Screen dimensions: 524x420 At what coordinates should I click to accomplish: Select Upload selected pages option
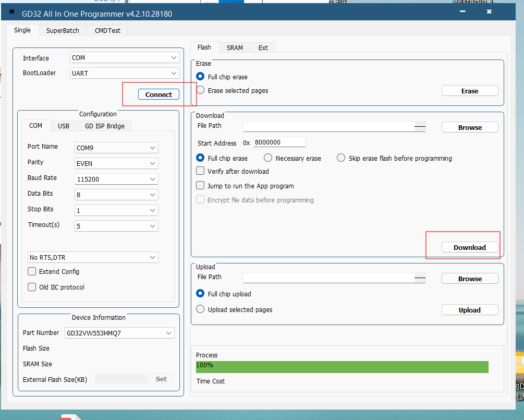[x=200, y=309]
